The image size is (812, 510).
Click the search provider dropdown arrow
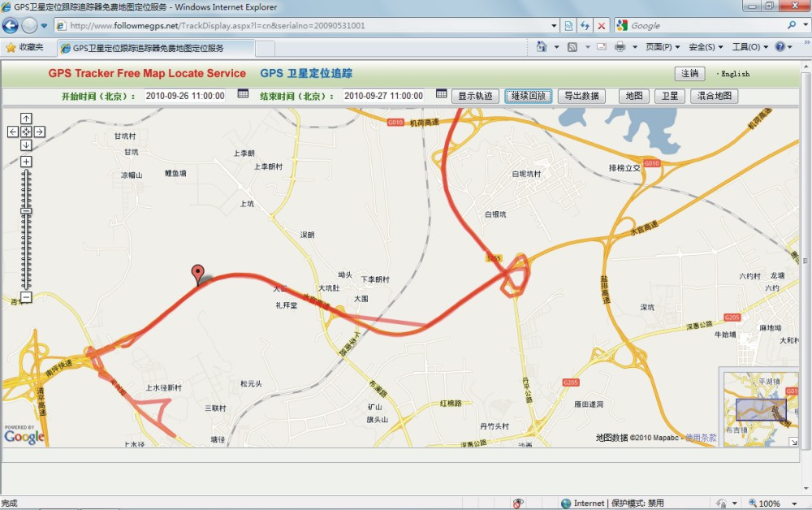[x=806, y=25]
